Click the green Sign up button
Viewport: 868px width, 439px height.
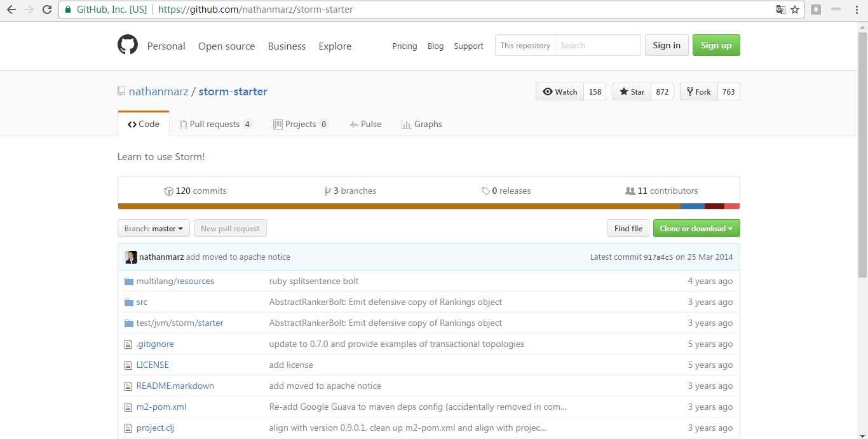point(716,45)
